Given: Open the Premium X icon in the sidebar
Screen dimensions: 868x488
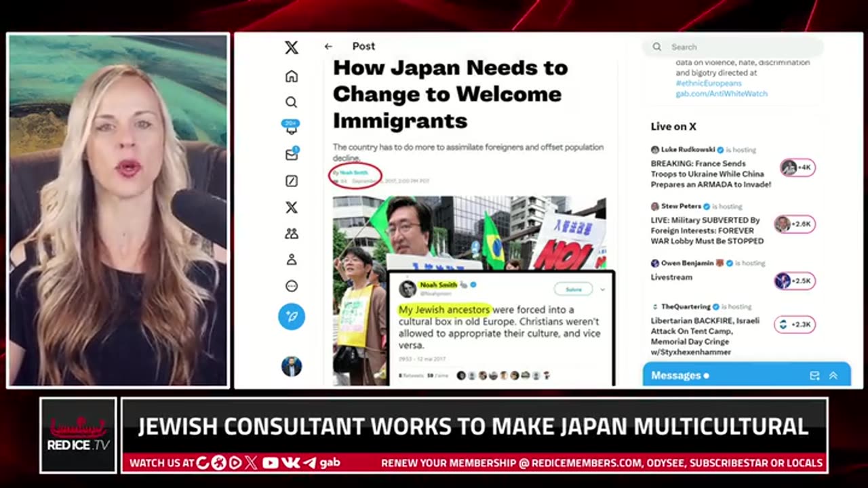Looking at the screenshot, I should click(292, 207).
